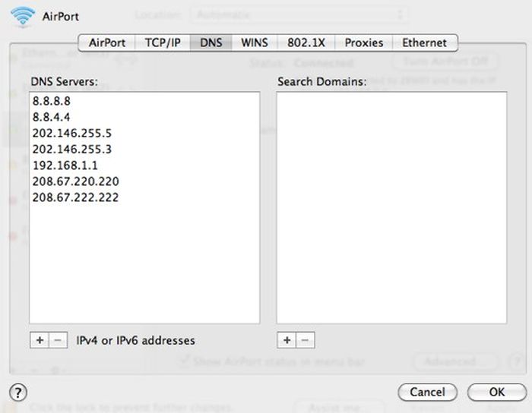Screen dimensions: 532x413
Task: Select DNS server 8.8.4.4
Action: (144, 117)
